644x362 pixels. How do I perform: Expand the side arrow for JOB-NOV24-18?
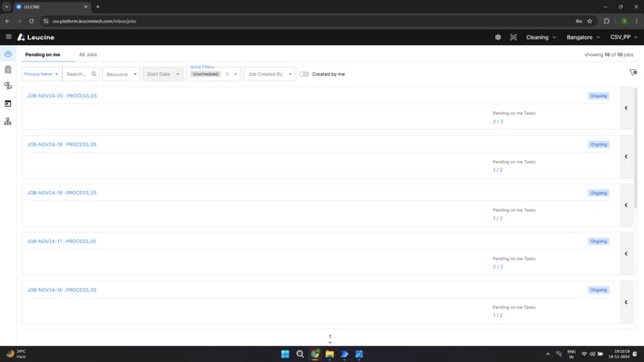coord(626,205)
